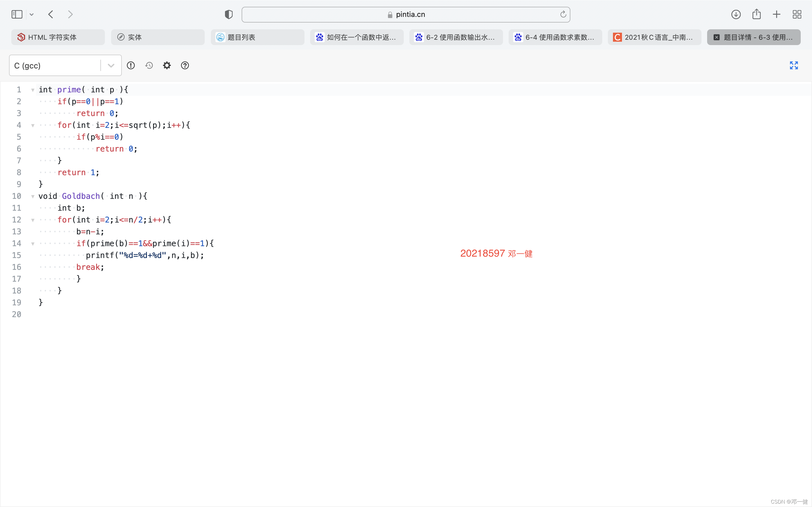
Task: Open the code history clock icon
Action: tap(149, 65)
